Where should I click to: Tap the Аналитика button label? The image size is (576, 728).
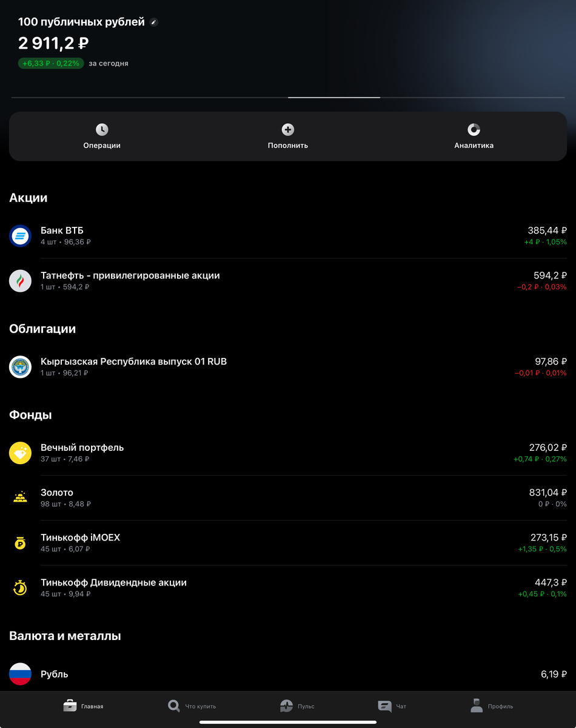474,146
